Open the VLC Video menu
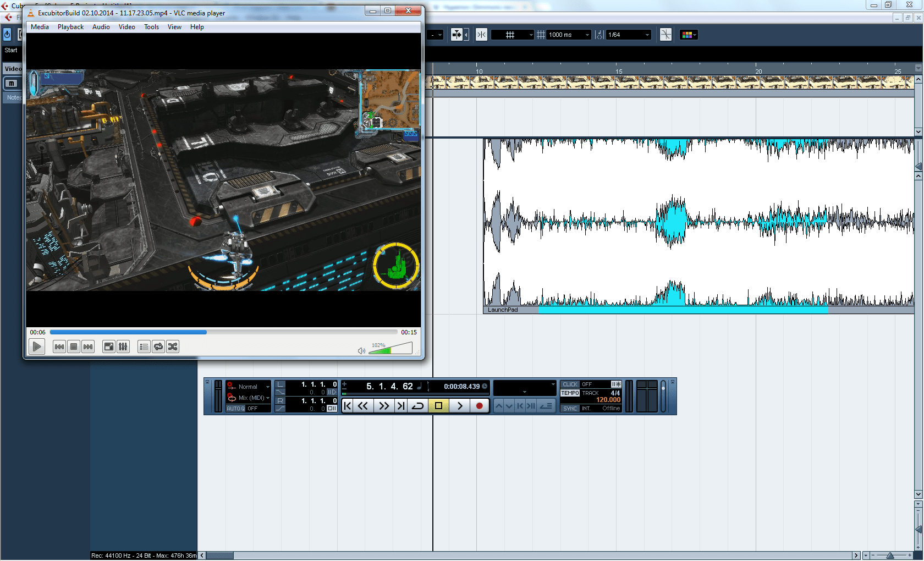Viewport: 924px width, 561px height. 127,27
